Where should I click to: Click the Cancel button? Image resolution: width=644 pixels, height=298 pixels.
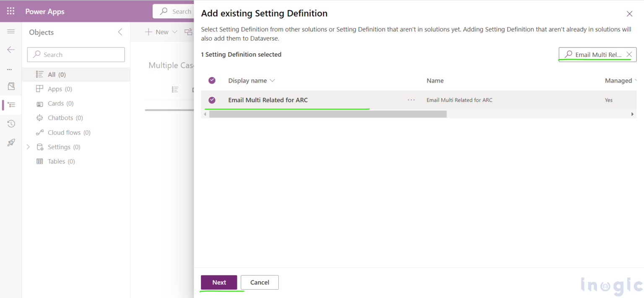[x=259, y=282]
